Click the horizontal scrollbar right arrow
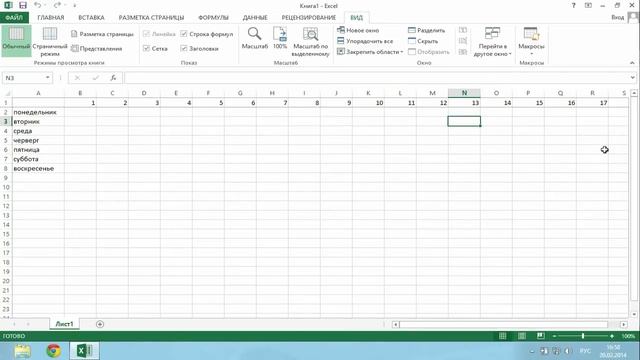 tap(624, 324)
